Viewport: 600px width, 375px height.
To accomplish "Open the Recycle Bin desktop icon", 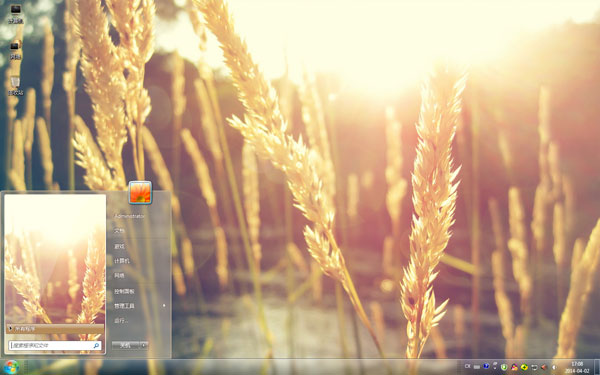I will (15, 86).
